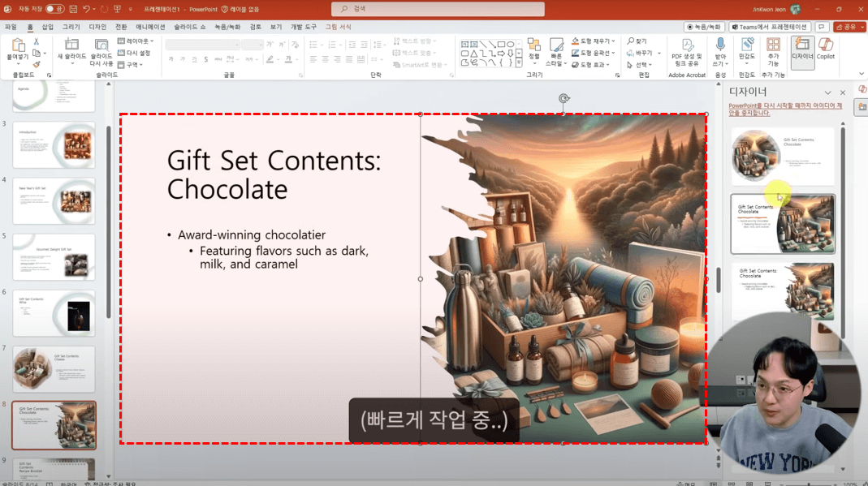Screen dimensions: 868x486
Task: Click the Undo arrow icon
Action: pyautogui.click(x=86, y=9)
